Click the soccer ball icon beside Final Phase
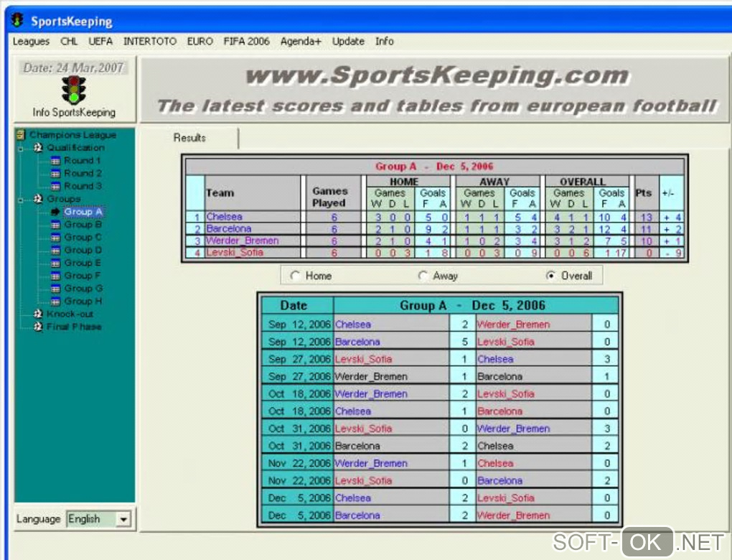Image resolution: width=732 pixels, height=560 pixels. (38, 327)
